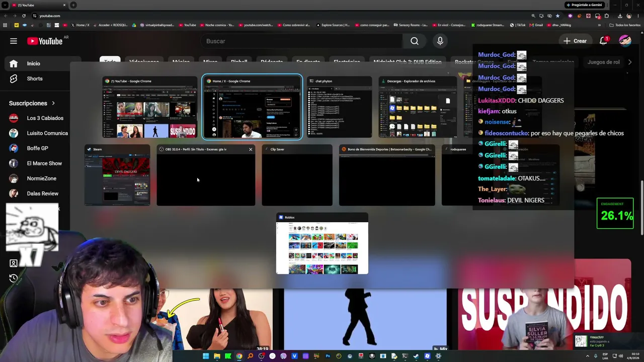Click the YouTube Buscar search field

(x=302, y=41)
